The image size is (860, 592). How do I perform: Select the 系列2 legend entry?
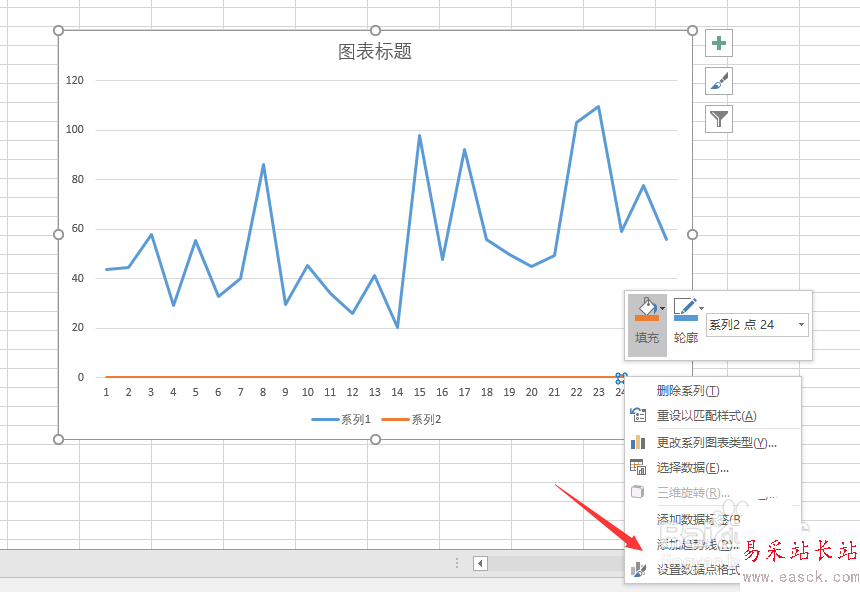(411, 420)
